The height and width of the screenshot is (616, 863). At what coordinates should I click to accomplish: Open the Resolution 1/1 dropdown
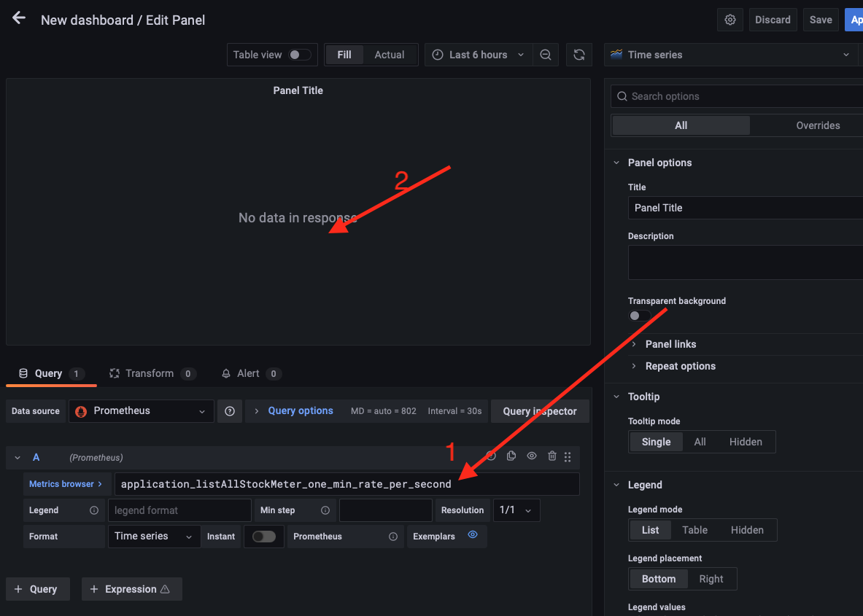[516, 510]
